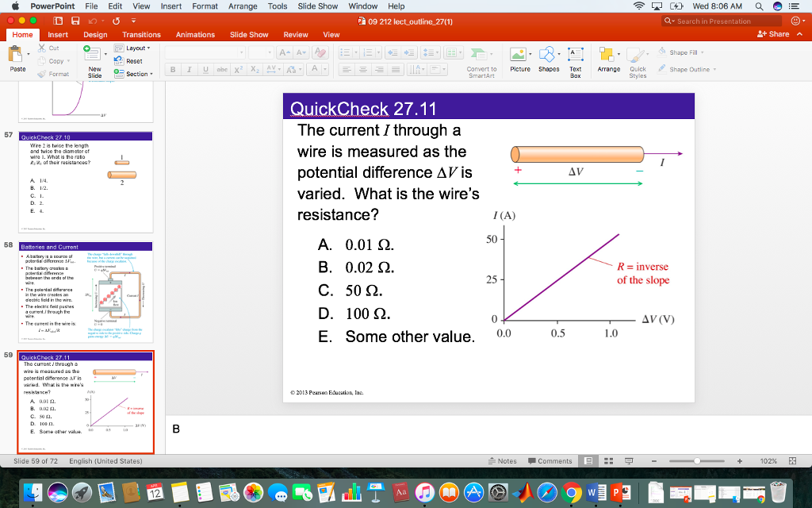Expand the Shape Fill dropdown

[687, 52]
